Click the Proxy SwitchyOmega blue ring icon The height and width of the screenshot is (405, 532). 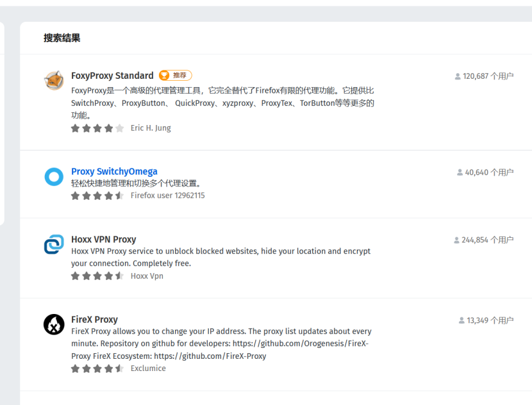[54, 177]
